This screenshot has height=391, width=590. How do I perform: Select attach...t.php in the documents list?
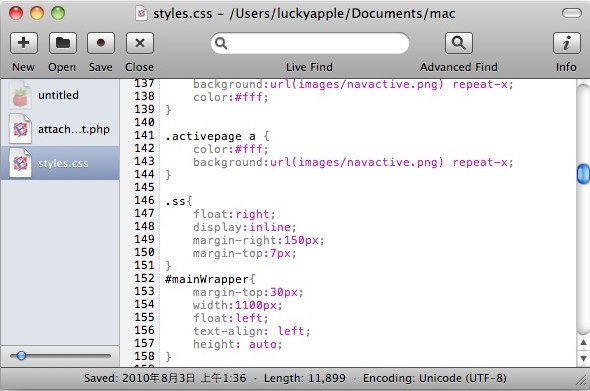pyautogui.click(x=60, y=129)
